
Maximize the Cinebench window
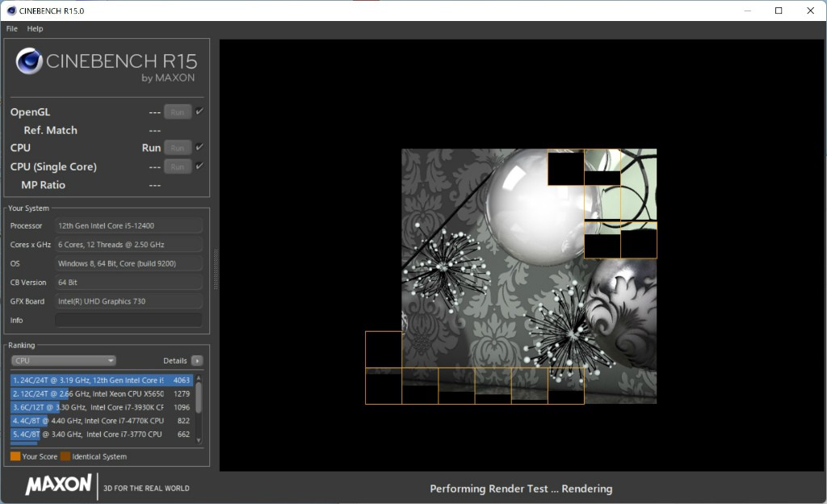tap(779, 10)
